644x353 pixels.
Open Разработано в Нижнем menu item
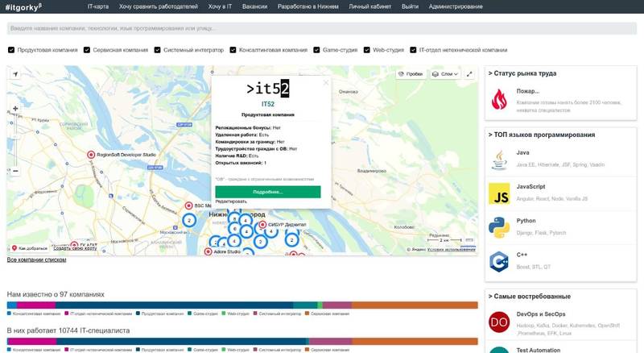point(308,6)
